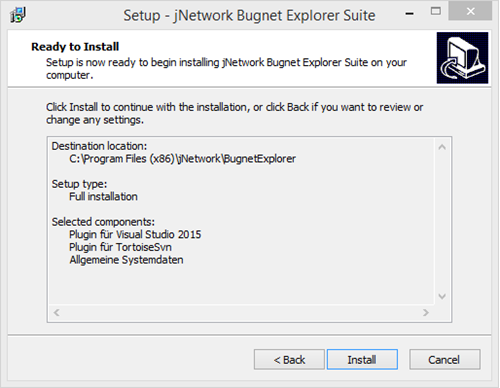Click the 'Destination location:' label
Viewport: 500px width, 388px height.
[x=99, y=146]
